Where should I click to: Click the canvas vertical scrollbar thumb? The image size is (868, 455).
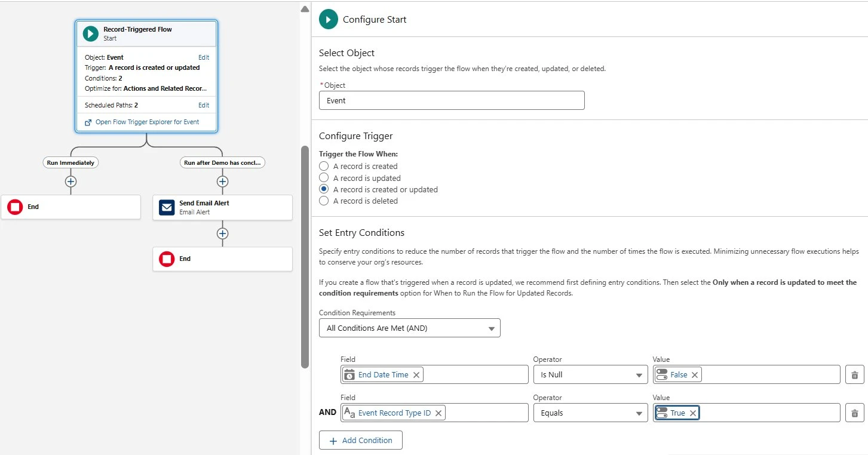[x=305, y=257]
